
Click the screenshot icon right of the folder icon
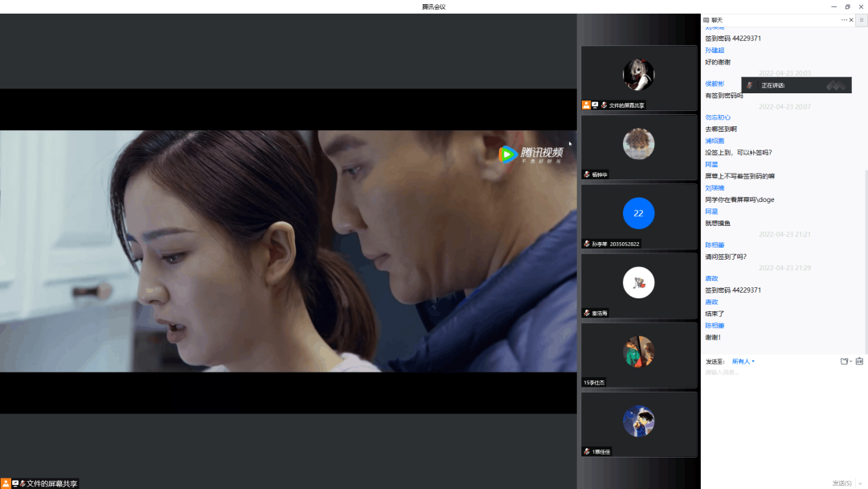click(859, 361)
